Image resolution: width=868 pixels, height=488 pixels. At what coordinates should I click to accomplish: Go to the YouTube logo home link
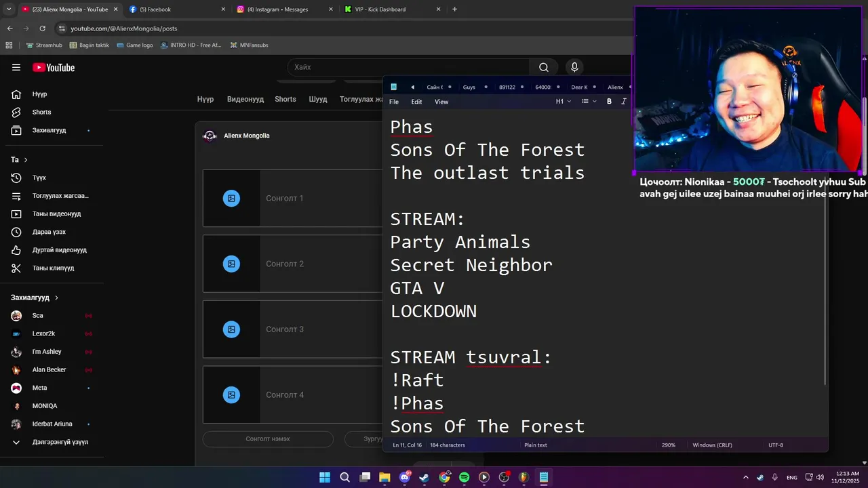[x=54, y=67]
